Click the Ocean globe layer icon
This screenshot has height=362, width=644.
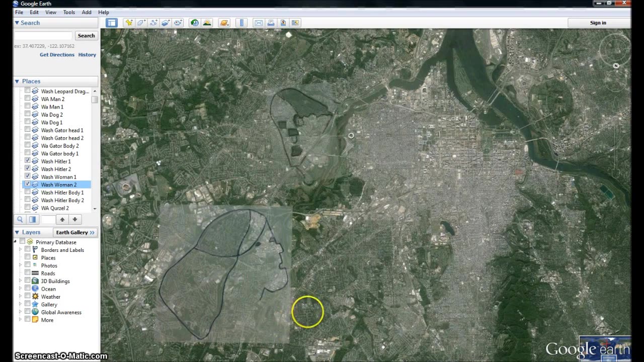pos(35,289)
